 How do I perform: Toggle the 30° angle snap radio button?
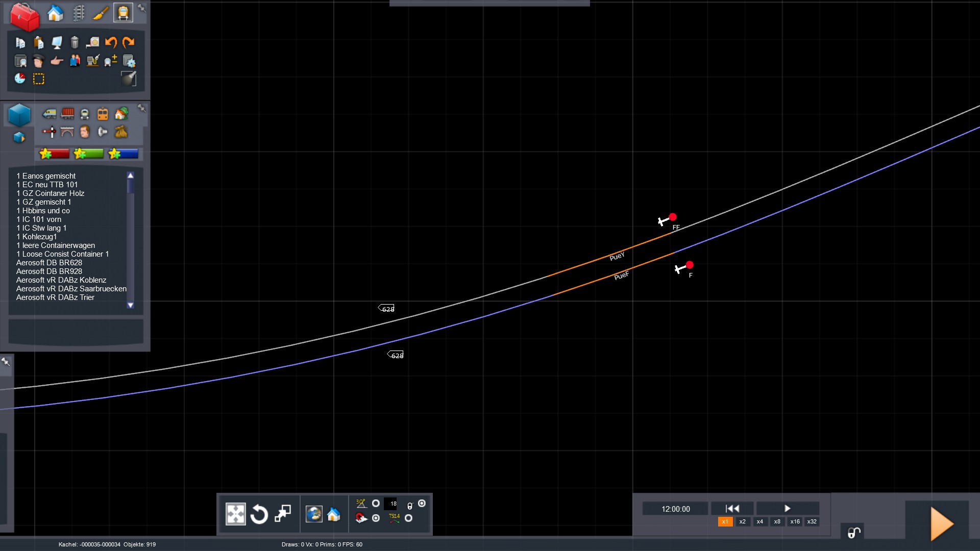coord(376,504)
